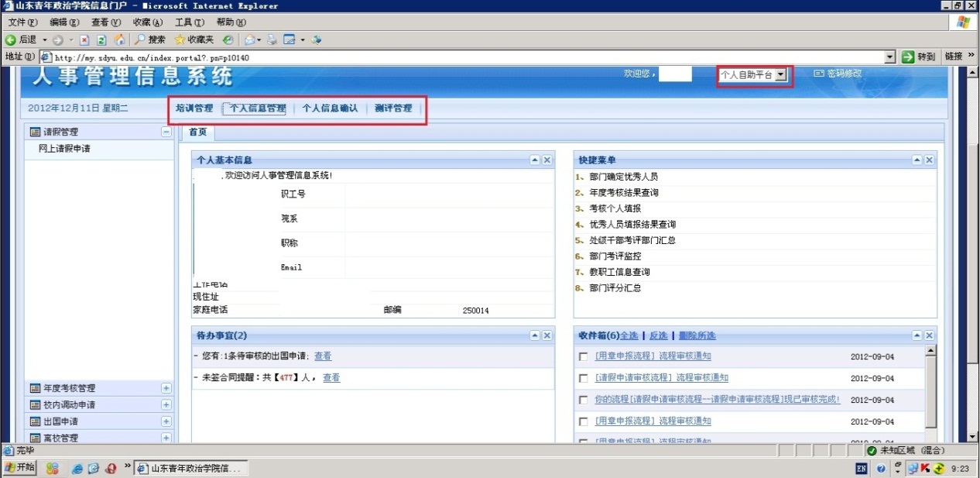Collapse the 请假管理 sidebar section
This screenshot has width=980, height=478.
point(166,132)
